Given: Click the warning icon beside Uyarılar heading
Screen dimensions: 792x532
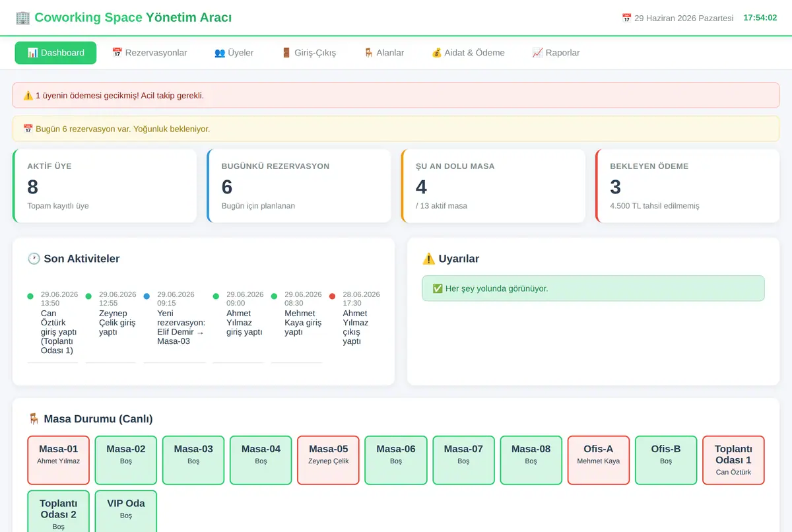Looking at the screenshot, I should [428, 259].
